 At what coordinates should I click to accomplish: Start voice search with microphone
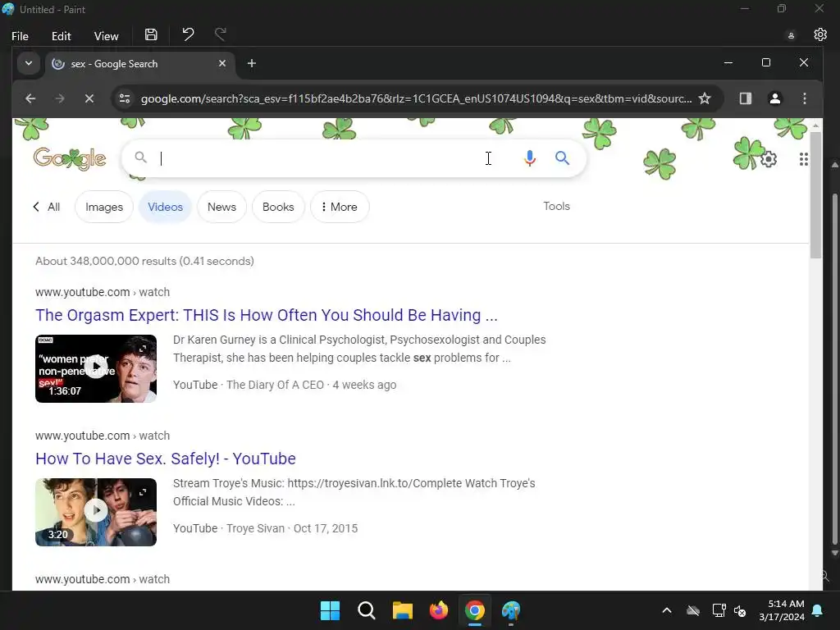click(529, 158)
